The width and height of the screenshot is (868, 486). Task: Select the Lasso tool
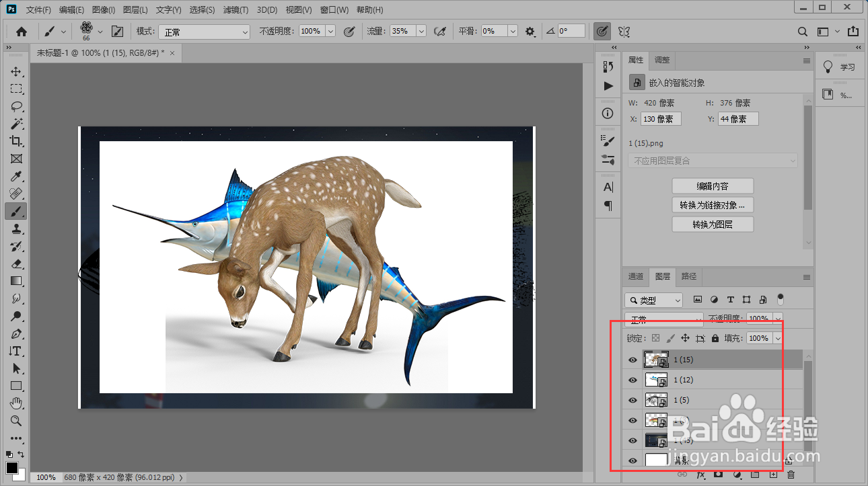pos(16,107)
